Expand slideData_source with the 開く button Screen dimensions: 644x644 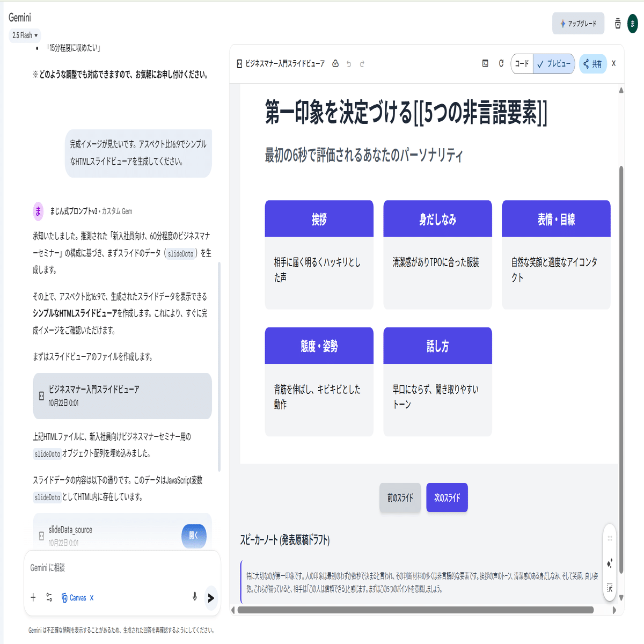click(x=194, y=536)
